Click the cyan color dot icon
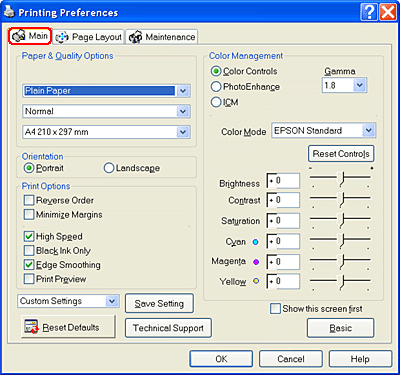 pos(256,242)
